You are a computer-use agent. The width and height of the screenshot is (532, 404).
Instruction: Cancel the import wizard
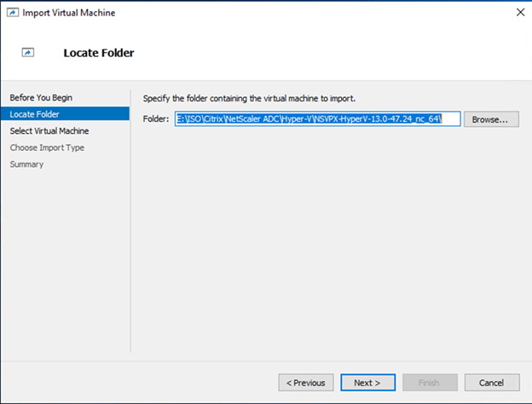tap(492, 383)
